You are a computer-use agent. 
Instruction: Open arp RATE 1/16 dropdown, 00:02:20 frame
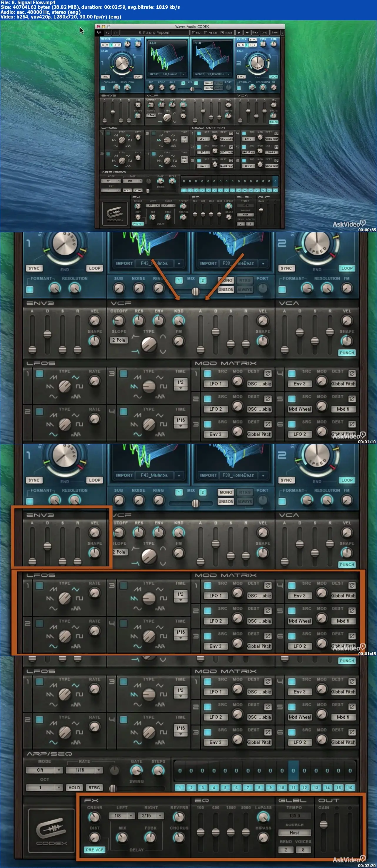pyautogui.click(x=84, y=770)
